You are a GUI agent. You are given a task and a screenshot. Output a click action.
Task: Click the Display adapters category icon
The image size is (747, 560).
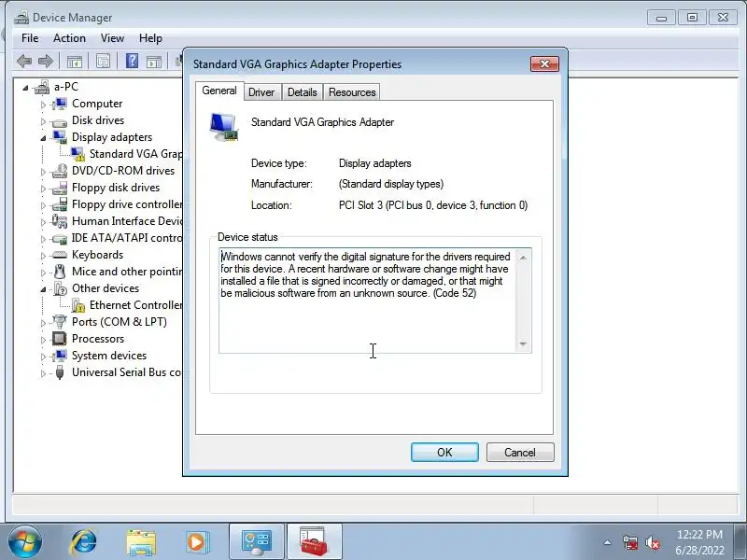click(x=60, y=137)
